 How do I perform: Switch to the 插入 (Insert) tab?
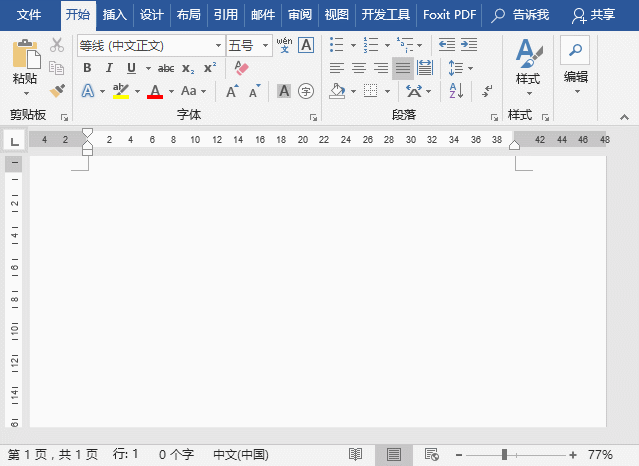click(x=115, y=15)
